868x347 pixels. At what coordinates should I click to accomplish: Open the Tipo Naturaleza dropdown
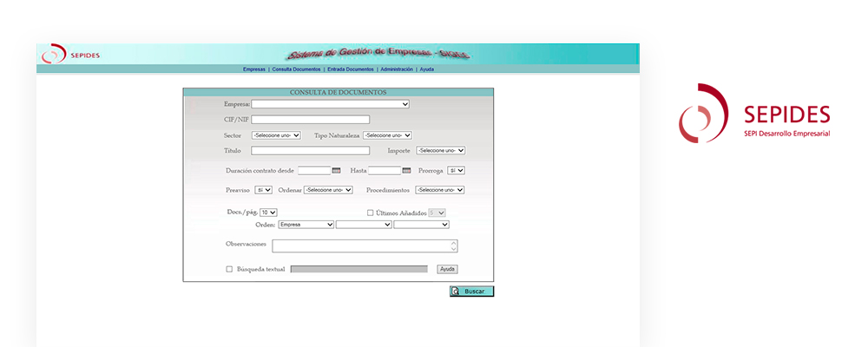click(387, 135)
